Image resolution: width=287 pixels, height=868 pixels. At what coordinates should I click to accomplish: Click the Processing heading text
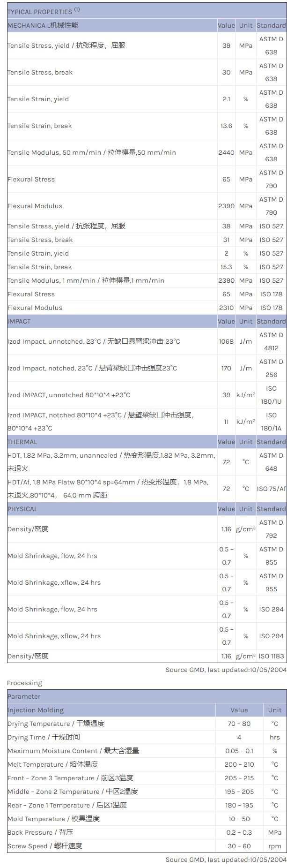click(x=24, y=683)
